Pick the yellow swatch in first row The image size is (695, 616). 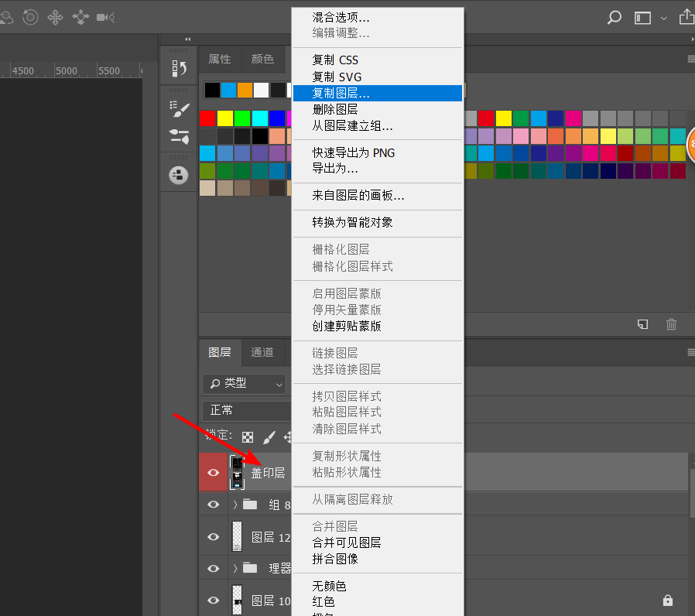(224, 118)
